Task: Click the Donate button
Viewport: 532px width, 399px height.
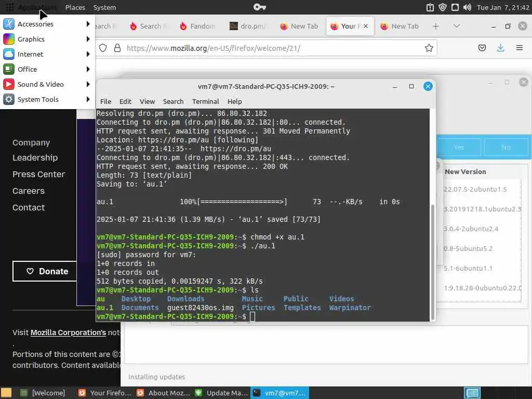Action: point(45,271)
